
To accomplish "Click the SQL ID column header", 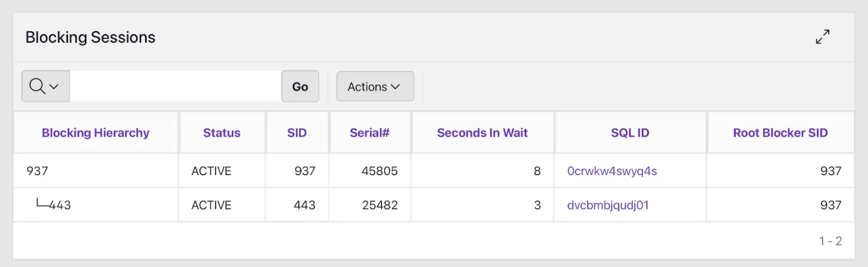I will point(630,133).
